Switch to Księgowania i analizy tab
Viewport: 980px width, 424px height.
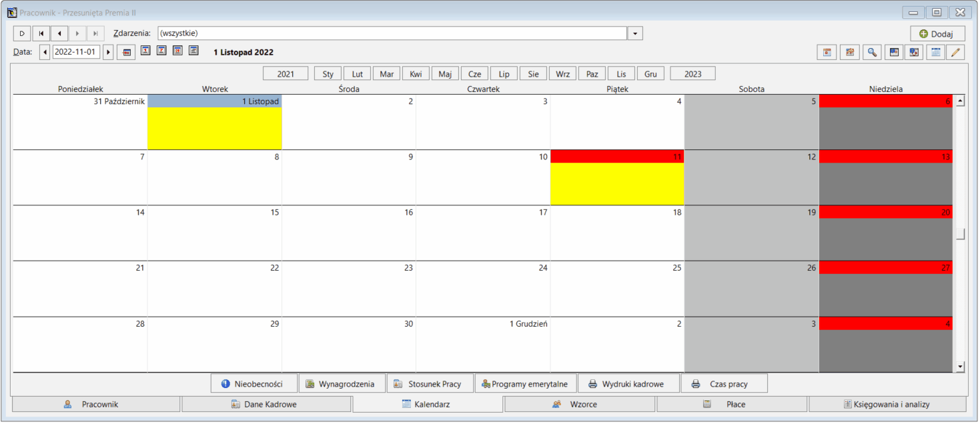(887, 404)
